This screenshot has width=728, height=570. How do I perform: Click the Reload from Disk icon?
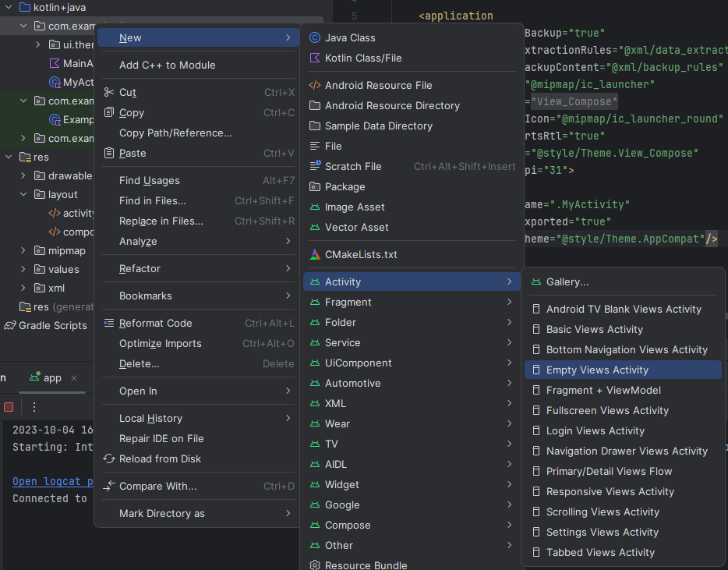click(109, 458)
